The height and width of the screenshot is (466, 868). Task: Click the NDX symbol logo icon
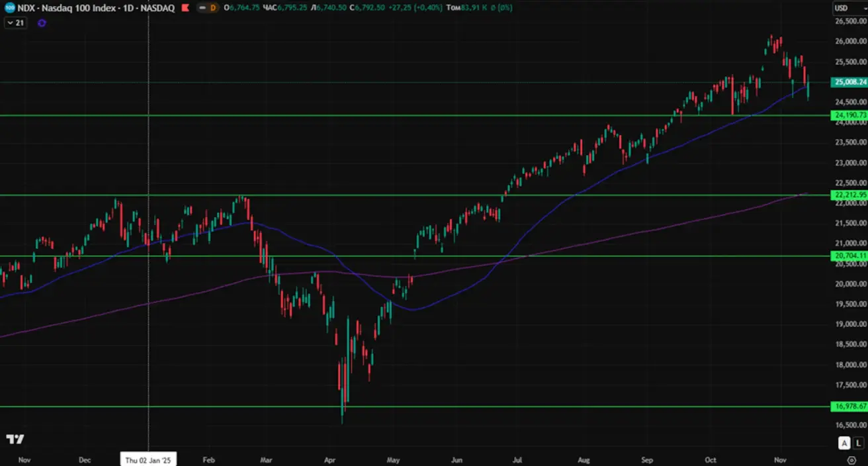pos(9,8)
